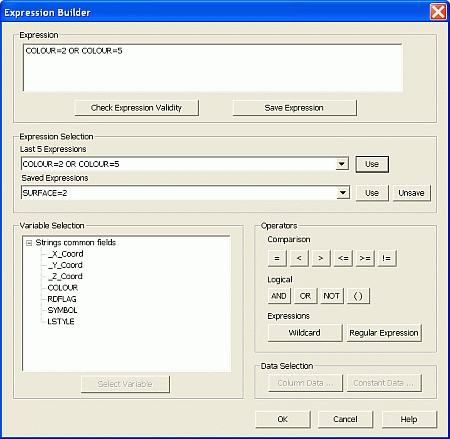The height and width of the screenshot is (439, 450).
Task: Insert the NOT logical operator
Action: click(332, 296)
